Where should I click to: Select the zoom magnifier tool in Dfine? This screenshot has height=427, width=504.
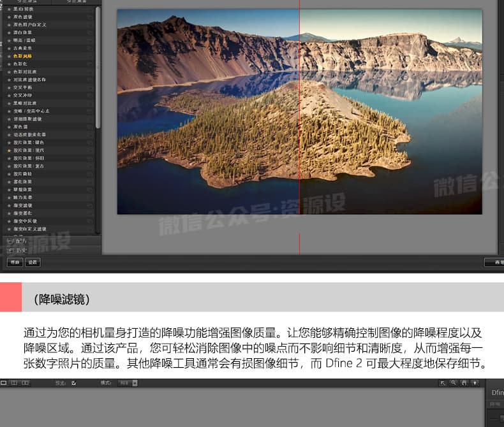click(x=453, y=382)
